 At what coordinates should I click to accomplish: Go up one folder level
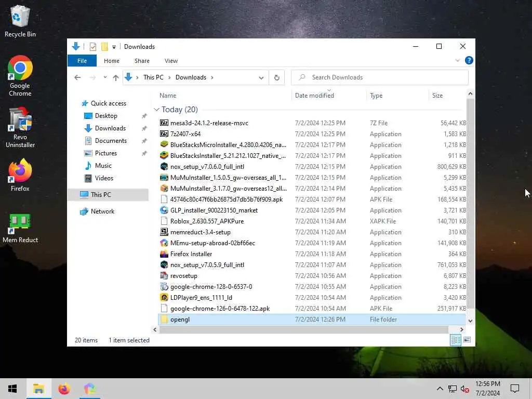pos(116,78)
